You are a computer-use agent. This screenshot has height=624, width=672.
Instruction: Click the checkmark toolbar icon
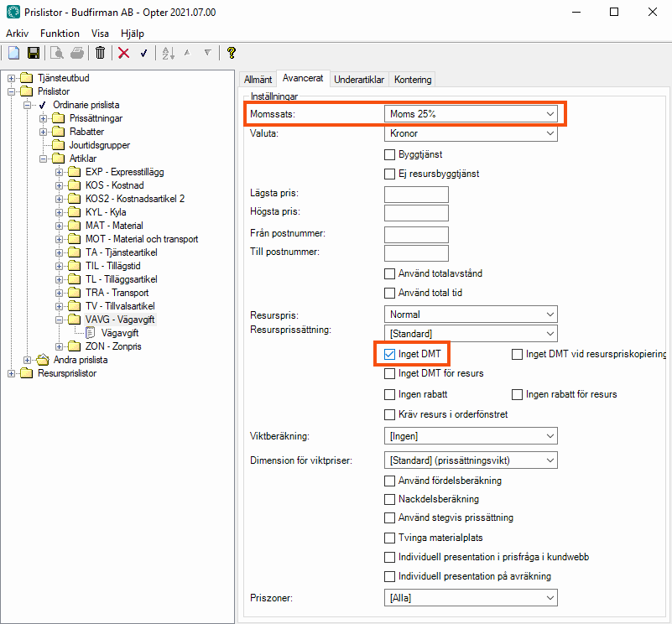point(144,53)
